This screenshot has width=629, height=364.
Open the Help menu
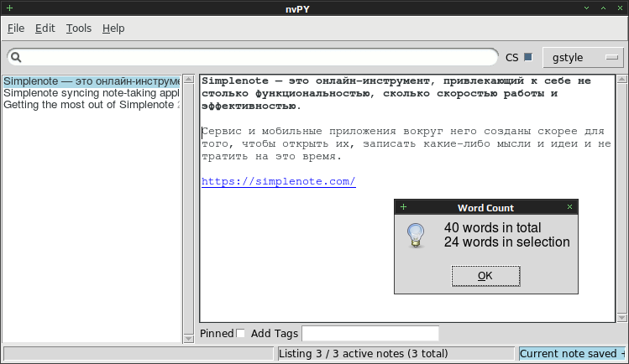[x=113, y=29]
